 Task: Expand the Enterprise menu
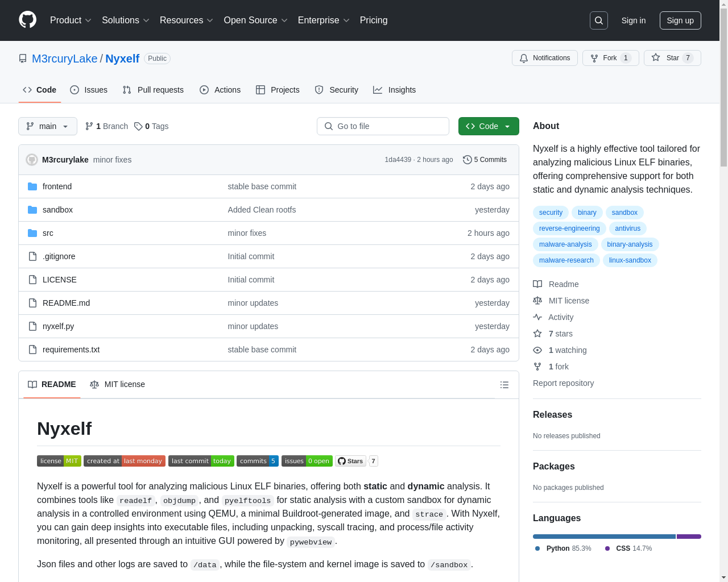[324, 20]
